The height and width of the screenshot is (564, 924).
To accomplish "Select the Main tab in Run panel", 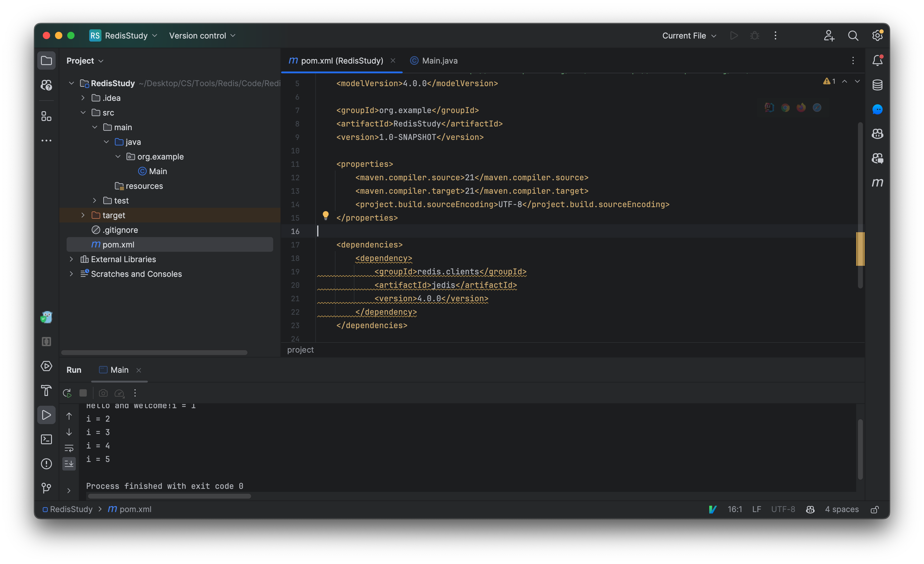I will [x=114, y=370].
